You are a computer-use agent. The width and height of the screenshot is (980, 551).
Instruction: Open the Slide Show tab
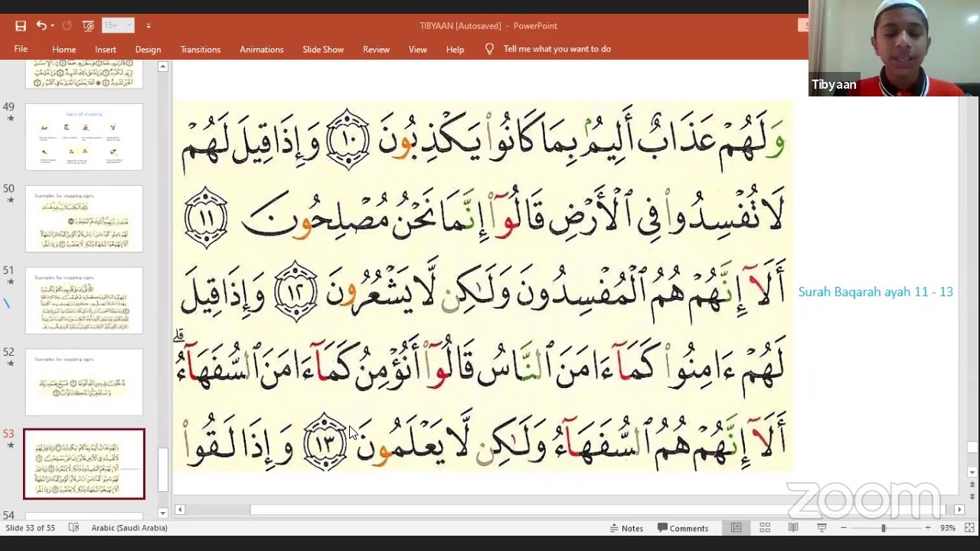pyautogui.click(x=323, y=49)
